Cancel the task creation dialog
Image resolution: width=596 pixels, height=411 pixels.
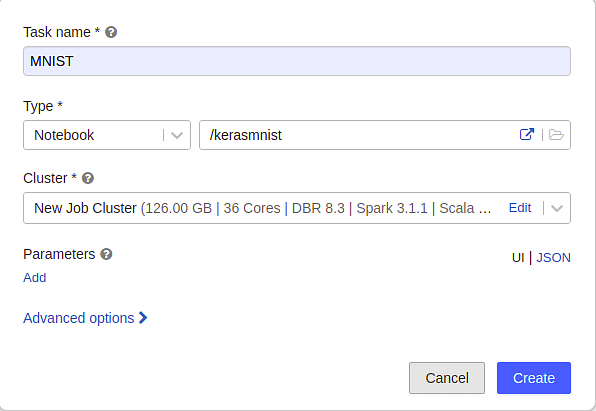447,378
